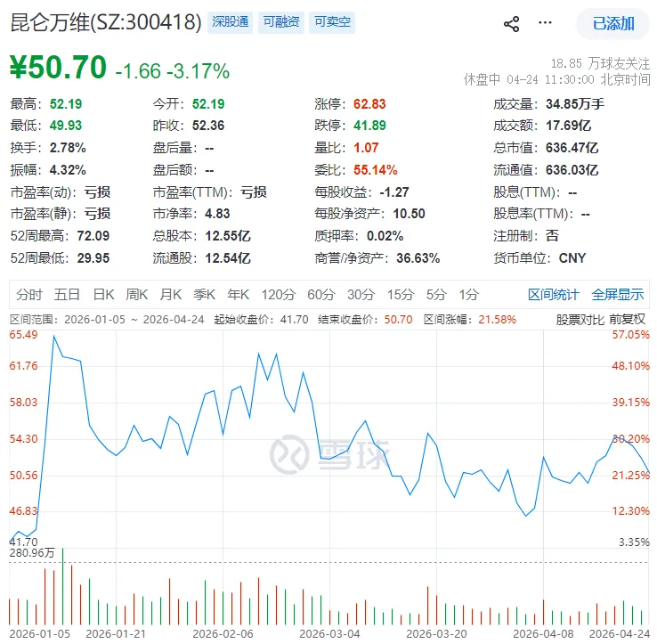
Task: Click the 区间涨幅 value 21.58%
Action: pos(498,320)
